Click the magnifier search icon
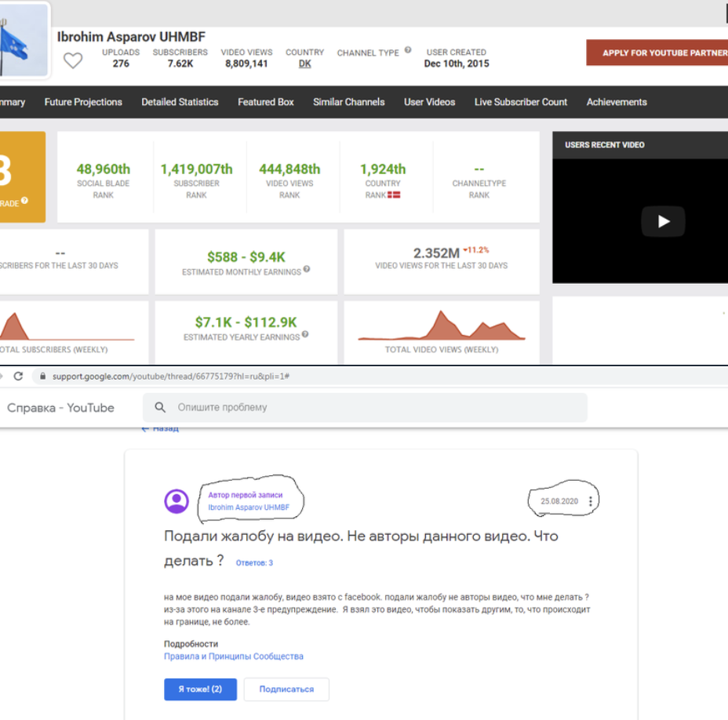This screenshot has width=728, height=720. point(160,408)
